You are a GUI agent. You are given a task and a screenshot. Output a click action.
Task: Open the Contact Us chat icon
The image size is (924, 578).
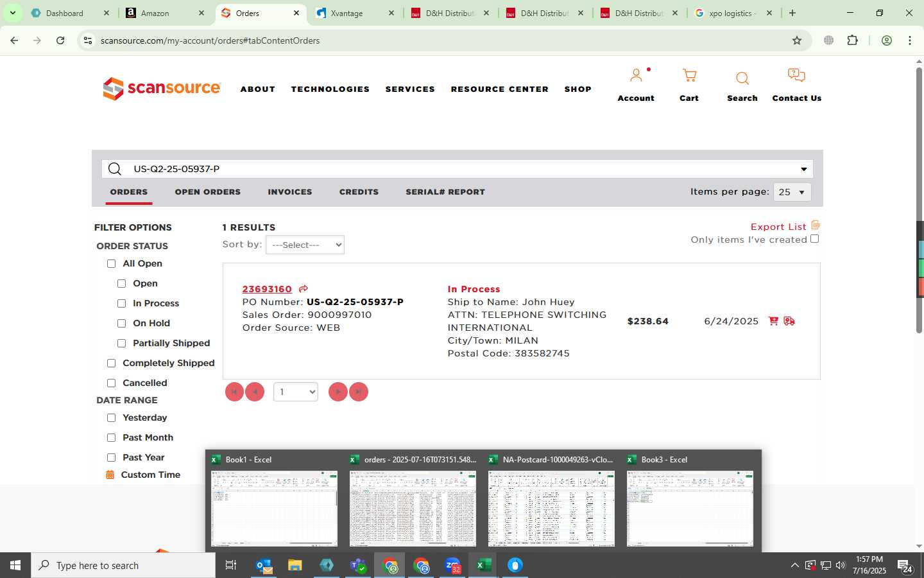click(796, 76)
